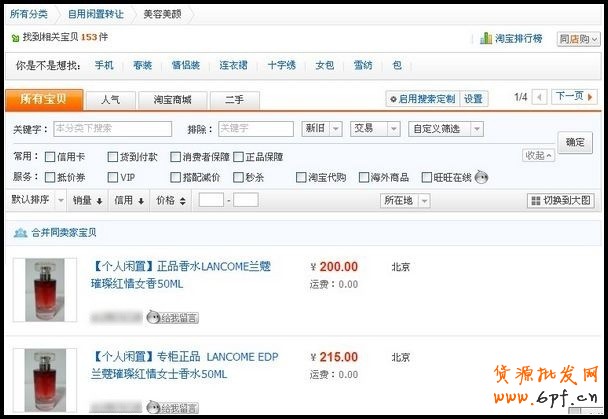Expand the 默认排序 dropdown arrow
Image resolution: width=608 pixels, height=419 pixels.
[x=61, y=200]
